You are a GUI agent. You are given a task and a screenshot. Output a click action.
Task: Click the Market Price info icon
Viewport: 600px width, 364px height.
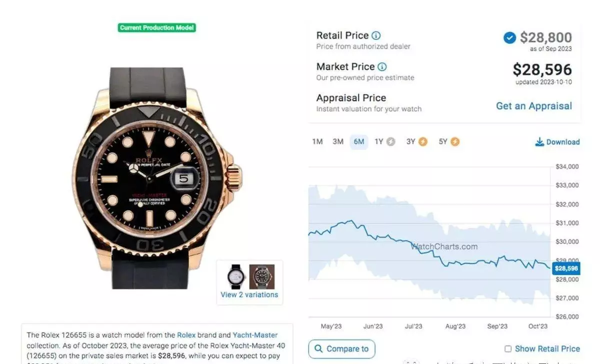[382, 67]
